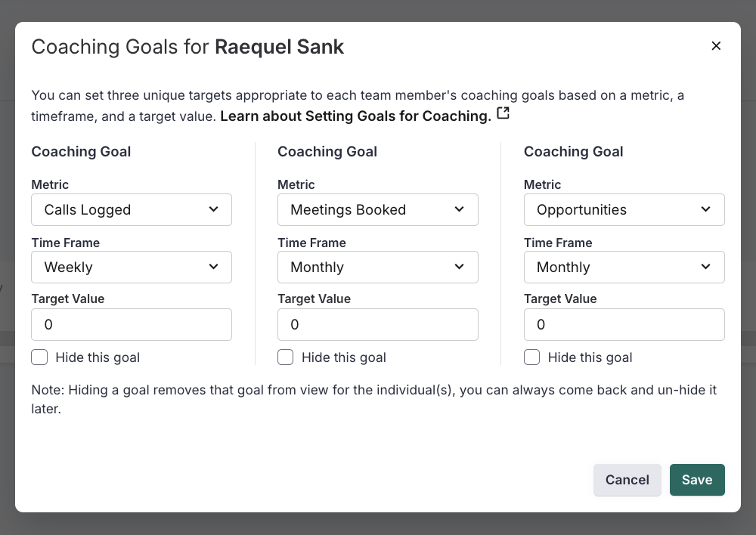Click the chevron on the Opportunities dropdown
The height and width of the screenshot is (535, 756).
click(705, 209)
